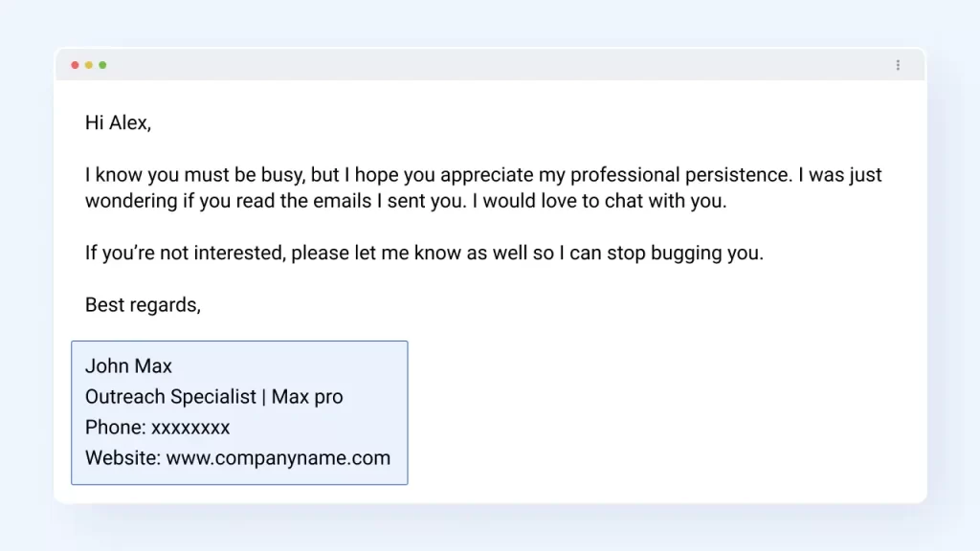Click the word 'Website:' label in signature
This screenshot has height=551, width=980.
(122, 457)
